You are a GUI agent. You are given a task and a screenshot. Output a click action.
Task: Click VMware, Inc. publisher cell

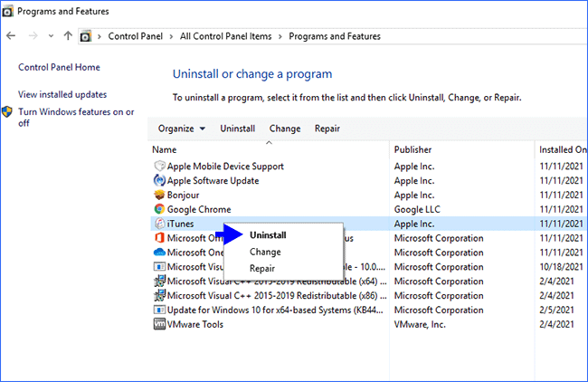420,324
